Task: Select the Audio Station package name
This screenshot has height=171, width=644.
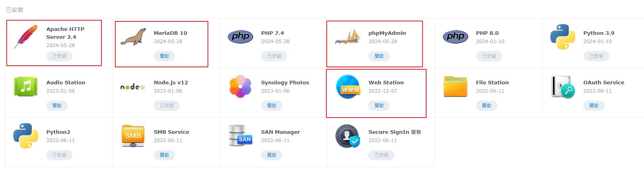Action: tap(66, 83)
